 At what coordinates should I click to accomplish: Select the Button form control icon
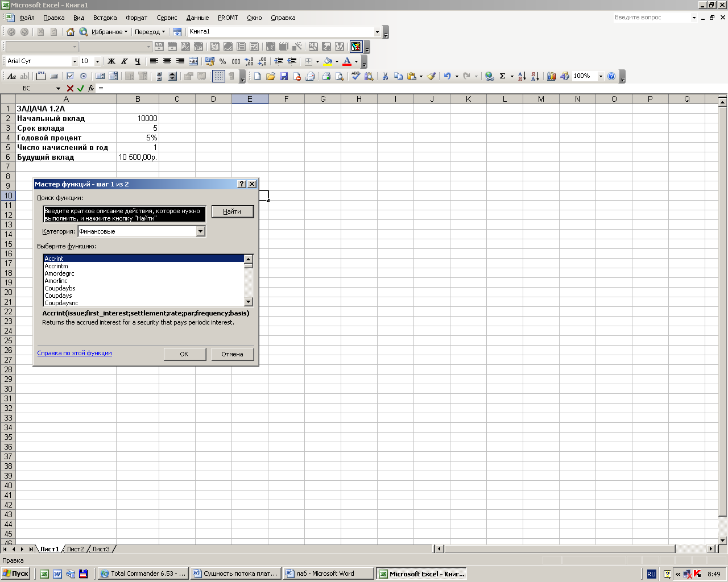[x=54, y=76]
